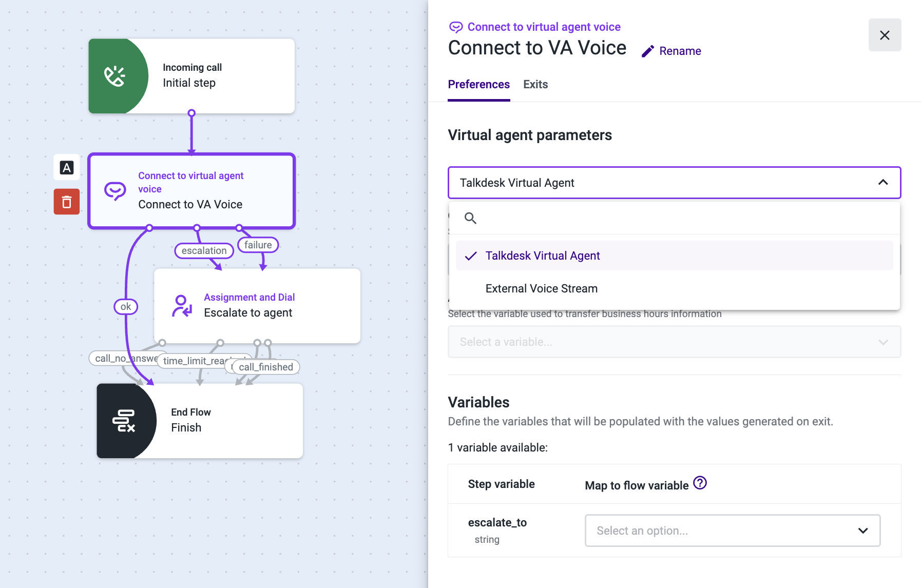Click the Incoming call output connector dot
This screenshot has width=921, height=588.
pyautogui.click(x=191, y=113)
